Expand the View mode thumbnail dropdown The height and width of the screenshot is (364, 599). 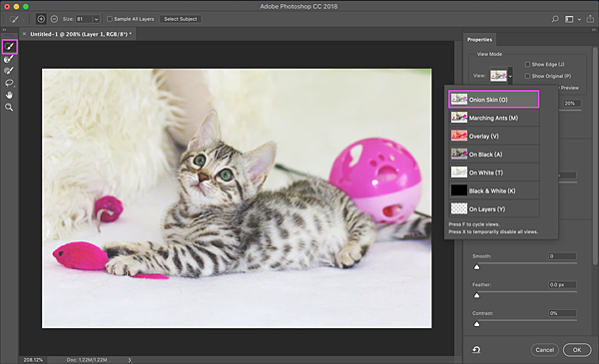tap(510, 76)
